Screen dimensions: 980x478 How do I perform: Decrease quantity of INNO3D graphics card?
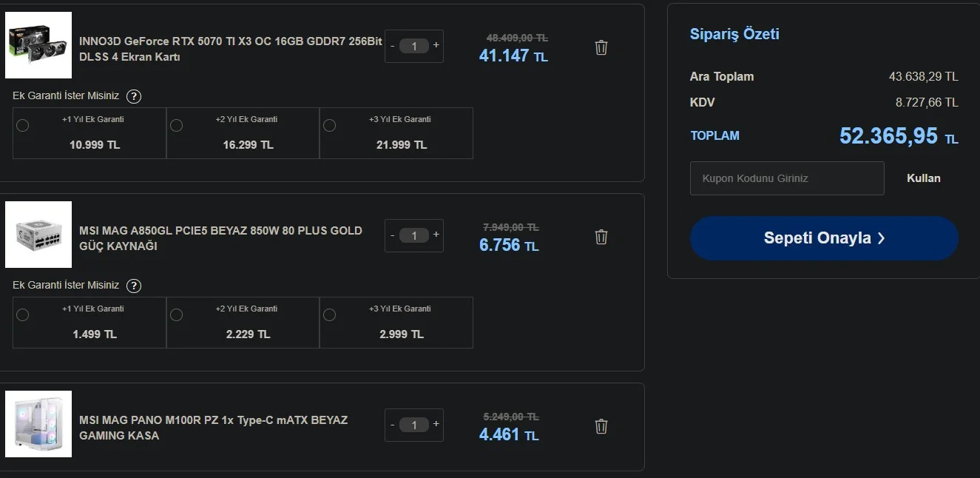point(393,46)
